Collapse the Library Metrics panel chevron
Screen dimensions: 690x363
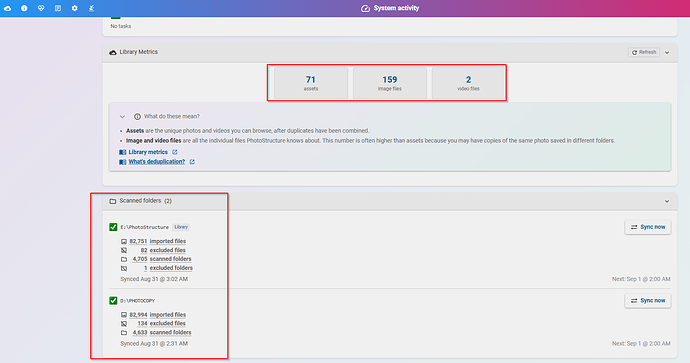pyautogui.click(x=667, y=52)
